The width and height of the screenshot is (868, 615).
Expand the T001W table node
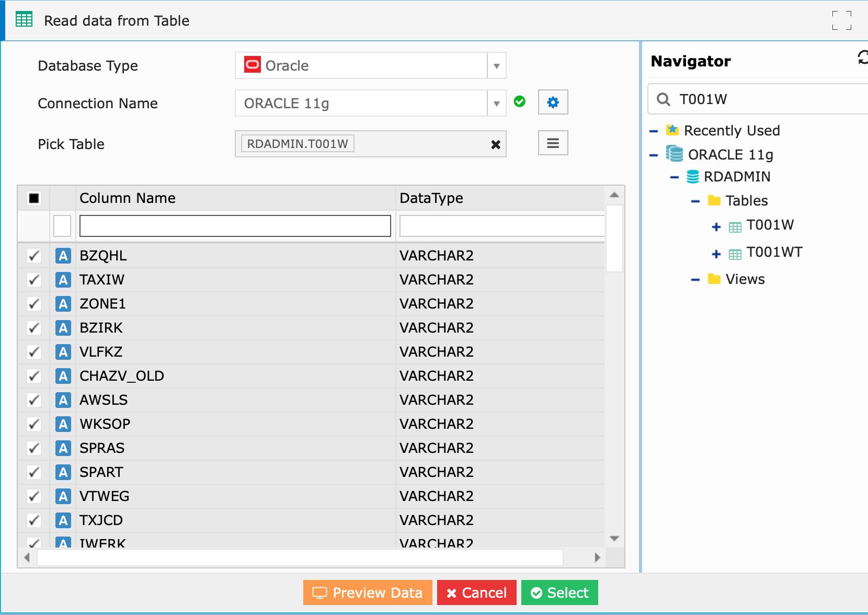click(716, 227)
